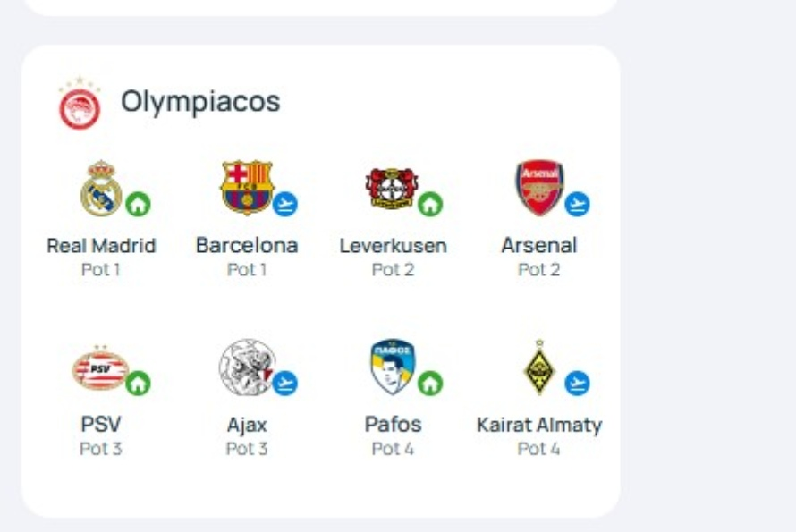Select the Barcelona club badge

tap(246, 187)
